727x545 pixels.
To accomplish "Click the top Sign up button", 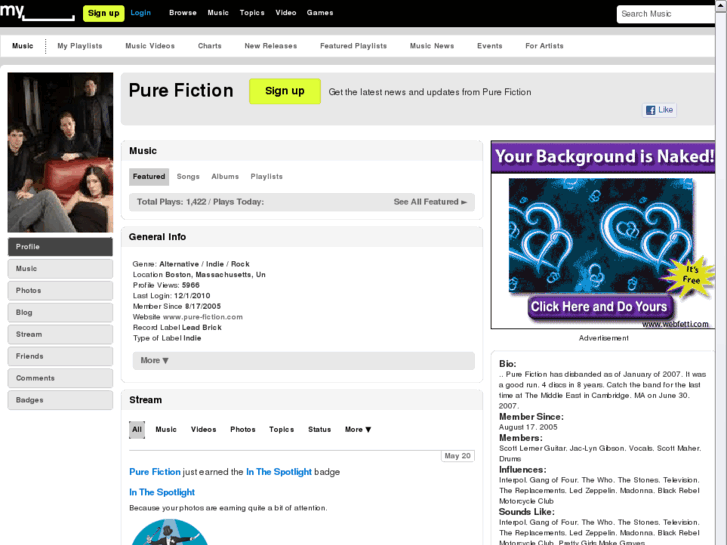I will pos(103,13).
